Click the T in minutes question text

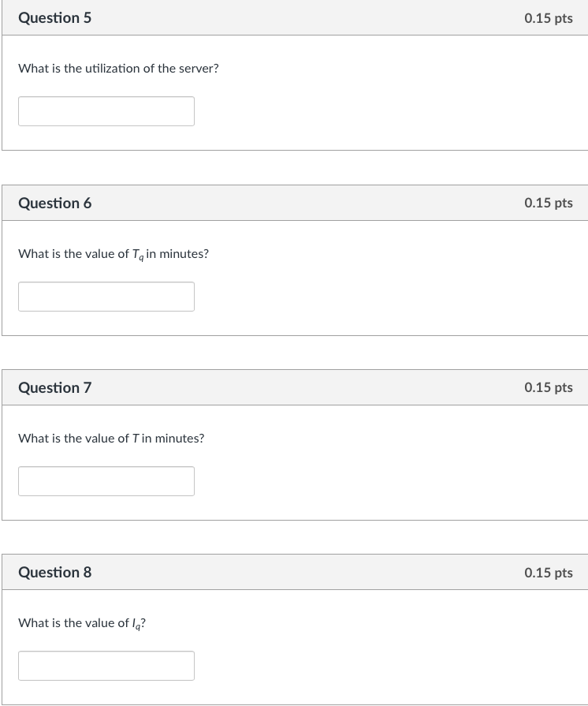click(111, 438)
